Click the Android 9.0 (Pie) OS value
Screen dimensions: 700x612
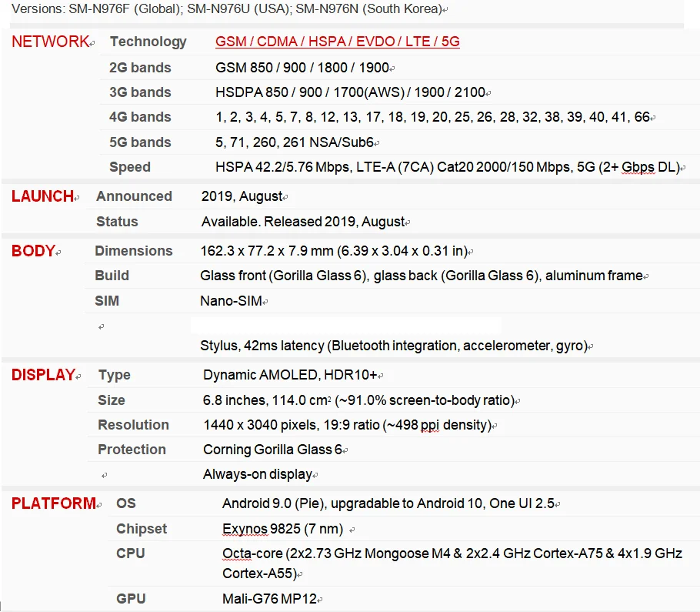pyautogui.click(x=388, y=503)
